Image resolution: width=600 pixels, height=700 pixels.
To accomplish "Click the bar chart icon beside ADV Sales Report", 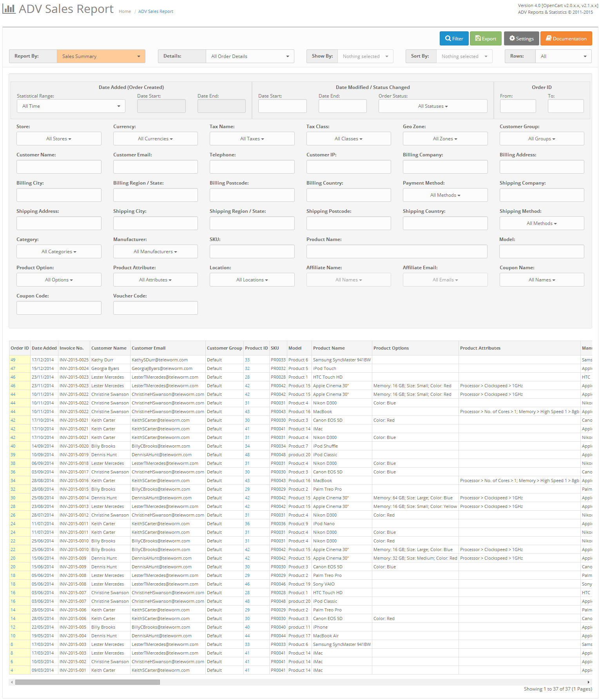I will (x=9, y=9).
